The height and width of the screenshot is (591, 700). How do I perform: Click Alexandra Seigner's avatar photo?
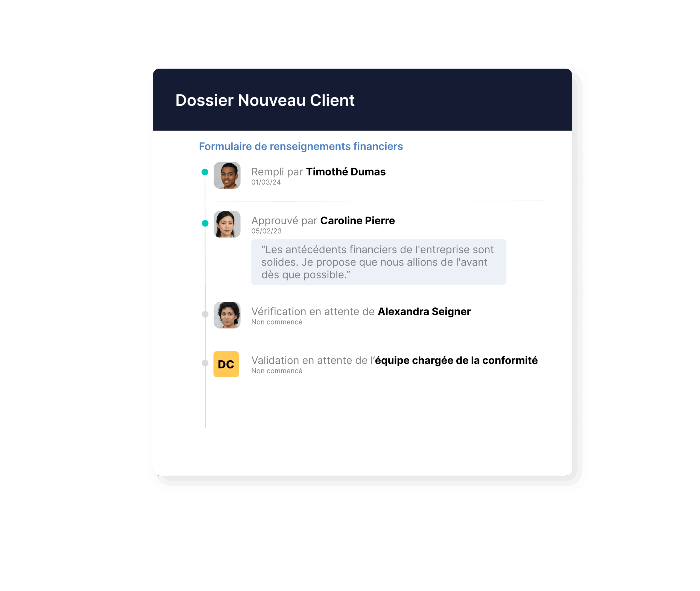coord(227,315)
